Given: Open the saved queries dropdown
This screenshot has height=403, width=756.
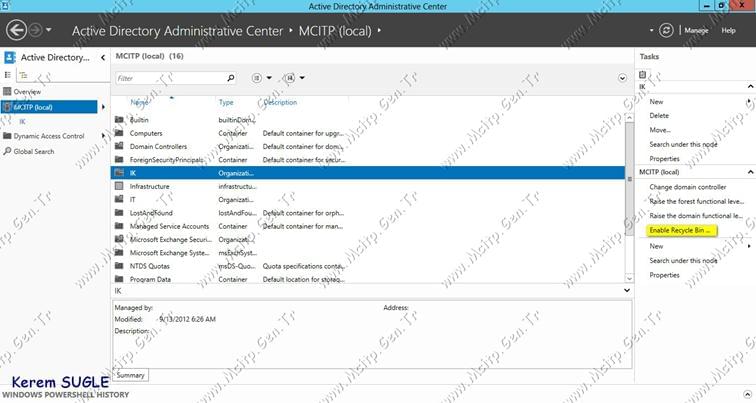Looking at the screenshot, I should 295,78.
